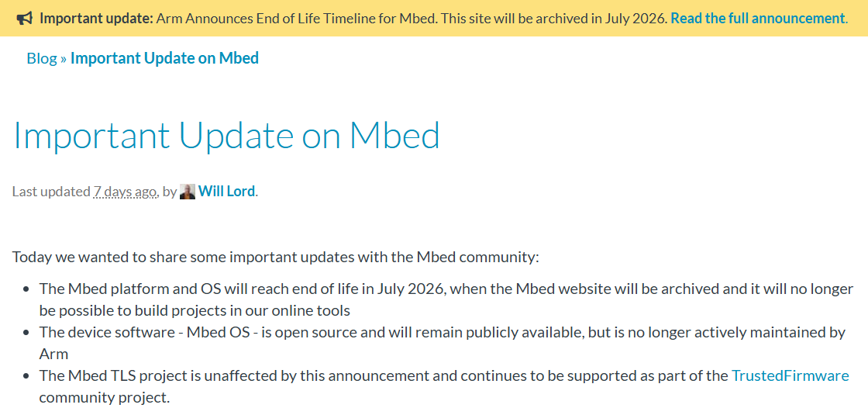Click the 'Last updated' text
The image size is (868, 415).
(51, 192)
